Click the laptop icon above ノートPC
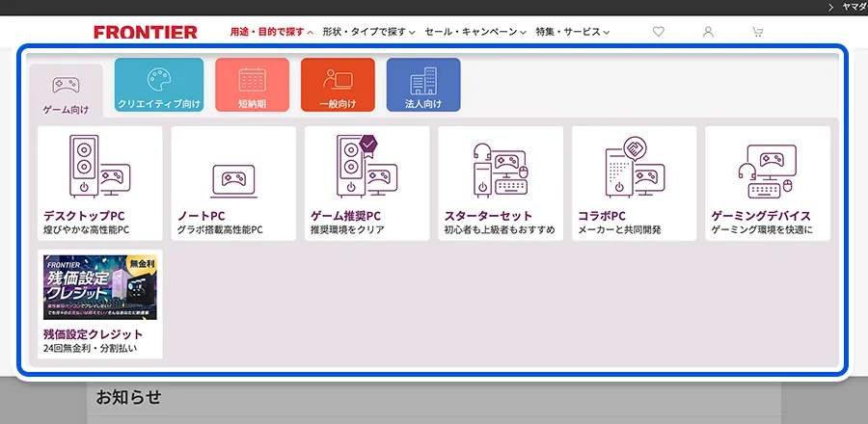 [233, 181]
